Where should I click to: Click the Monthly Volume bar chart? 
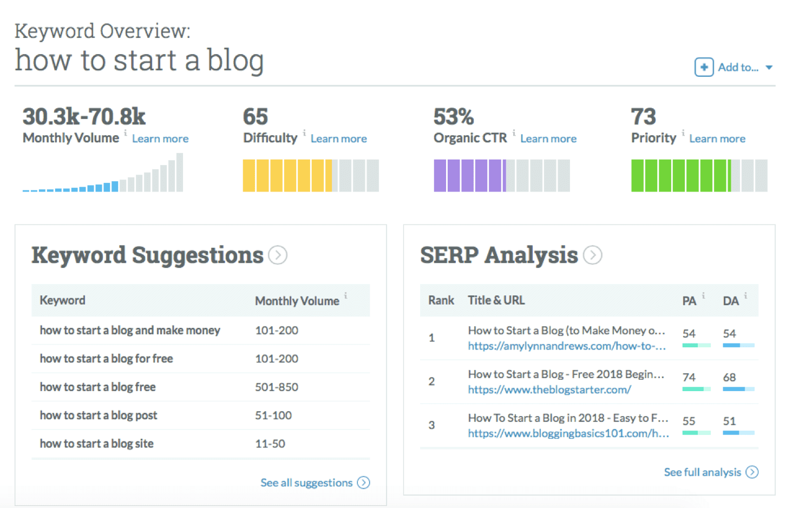click(103, 173)
